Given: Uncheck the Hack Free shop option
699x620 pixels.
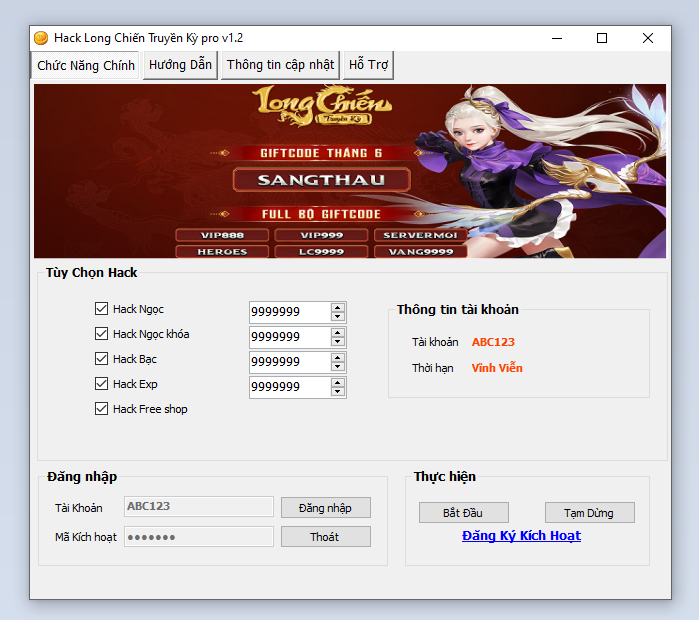Looking at the screenshot, I should coord(101,409).
